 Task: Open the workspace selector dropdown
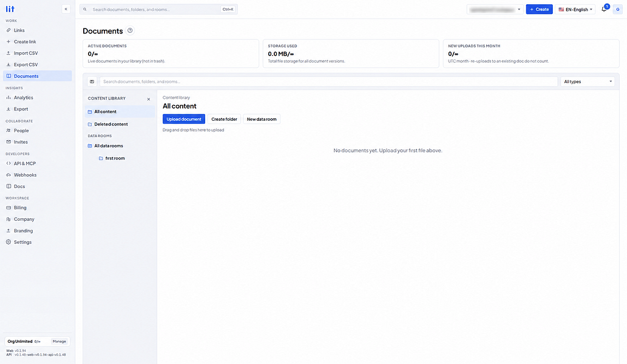pos(495,9)
